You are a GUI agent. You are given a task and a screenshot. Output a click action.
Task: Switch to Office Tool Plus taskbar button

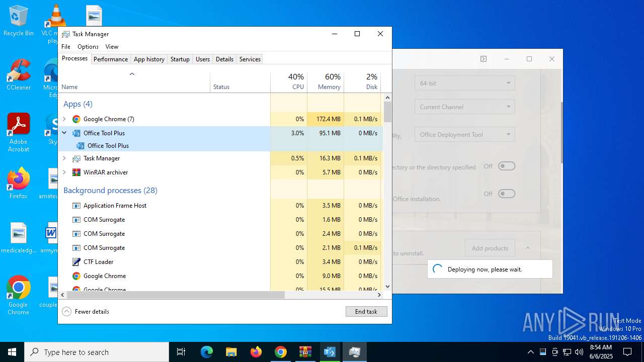[330, 352]
